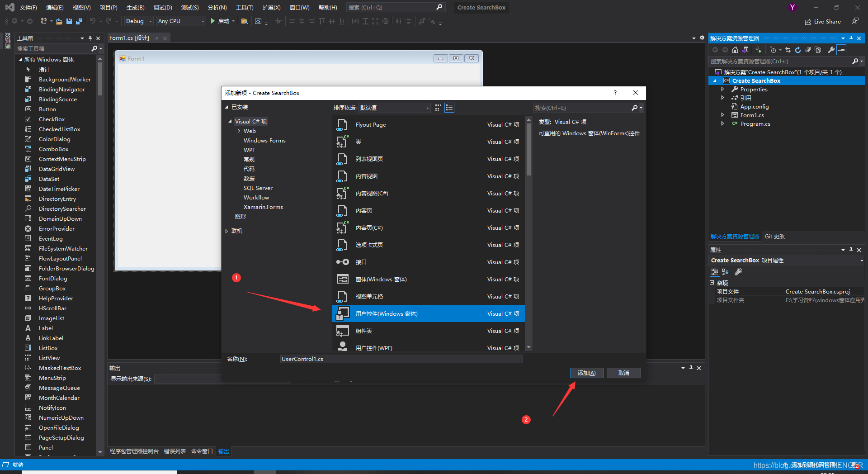Click the Alphabetical sort icon in Properties panel
The width and height of the screenshot is (868, 474).
coord(725,272)
